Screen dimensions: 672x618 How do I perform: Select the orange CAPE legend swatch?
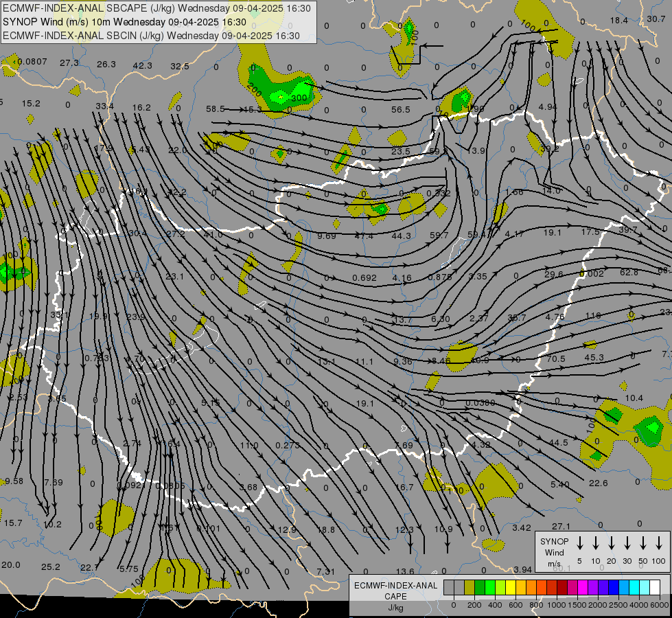coord(531,588)
